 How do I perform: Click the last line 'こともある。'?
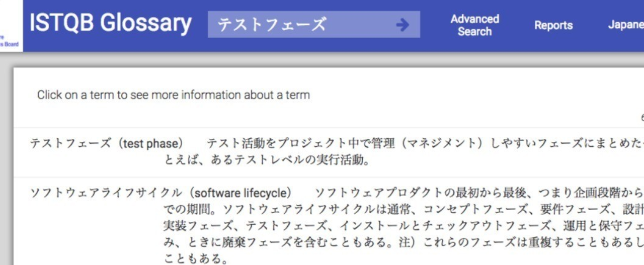(x=195, y=260)
